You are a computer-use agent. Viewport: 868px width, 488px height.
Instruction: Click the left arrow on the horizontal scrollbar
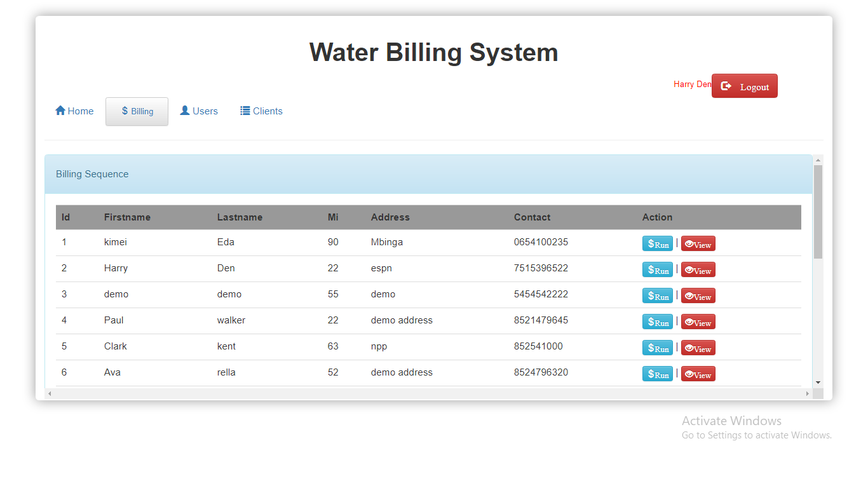click(x=50, y=393)
